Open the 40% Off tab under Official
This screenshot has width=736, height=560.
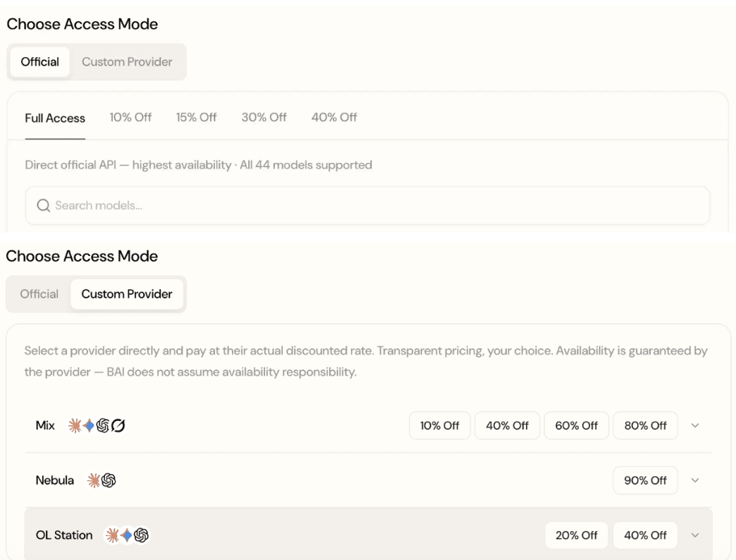pyautogui.click(x=334, y=117)
